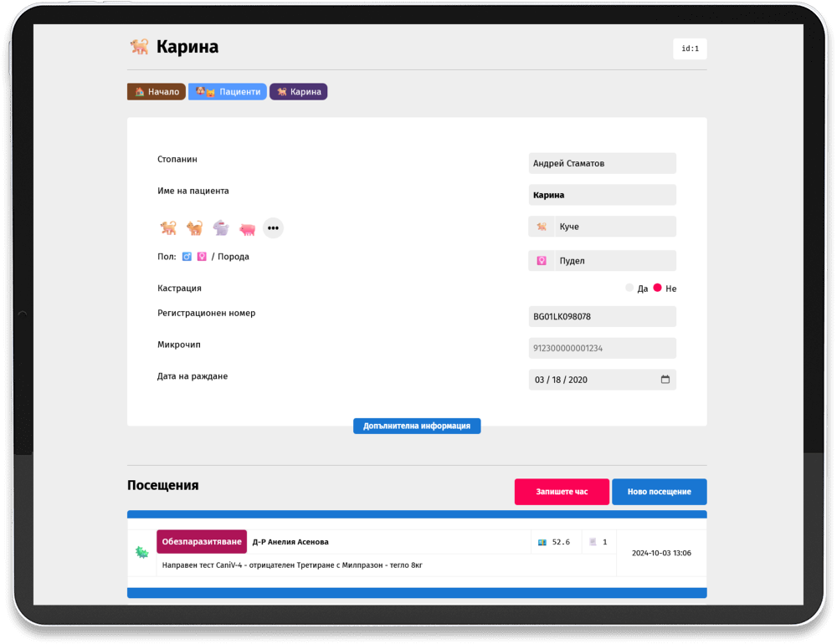Image resolution: width=837 pixels, height=644 pixels.
Task: Select the dog species icon
Action: (169, 228)
